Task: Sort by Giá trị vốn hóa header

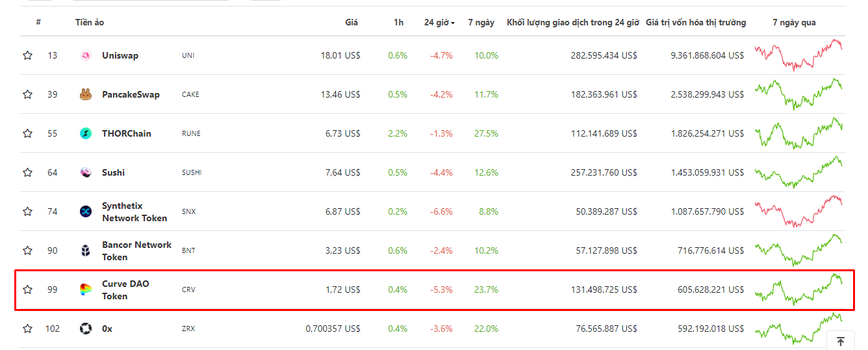Action: click(x=696, y=22)
